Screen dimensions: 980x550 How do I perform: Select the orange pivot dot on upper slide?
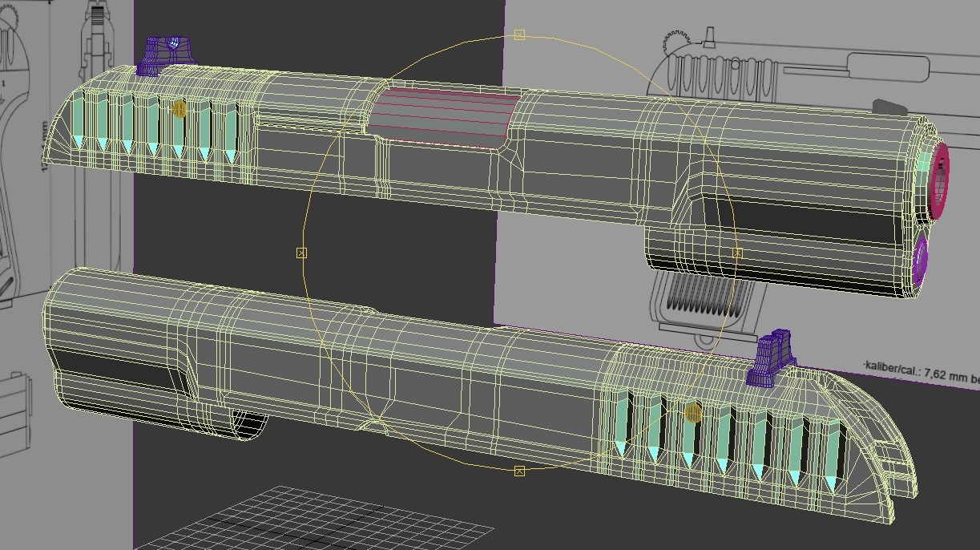click(179, 109)
